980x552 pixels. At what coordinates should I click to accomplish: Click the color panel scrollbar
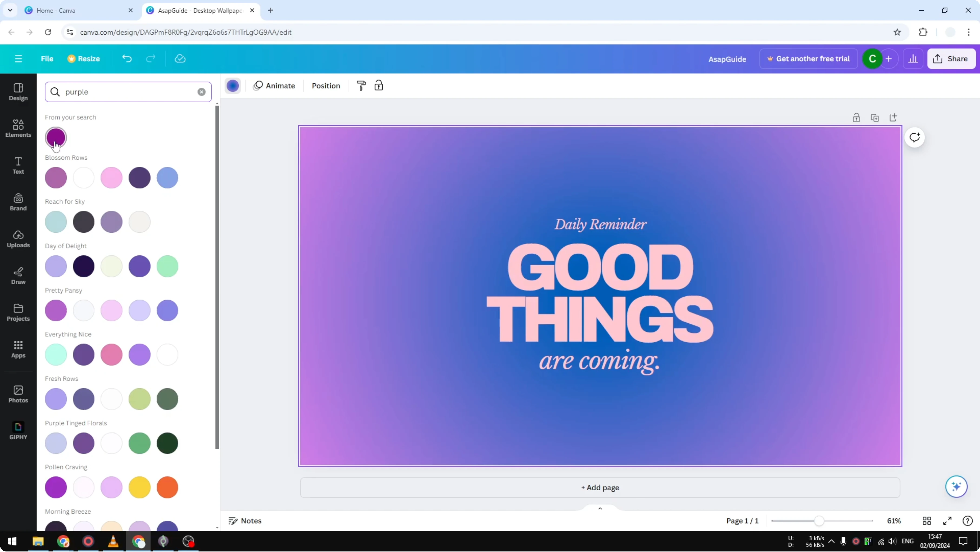click(217, 277)
